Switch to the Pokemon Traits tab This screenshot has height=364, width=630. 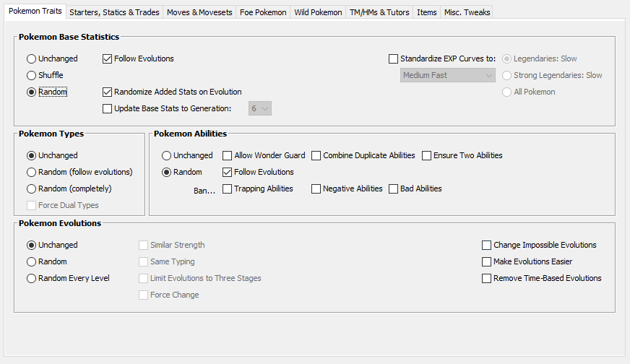35,12
